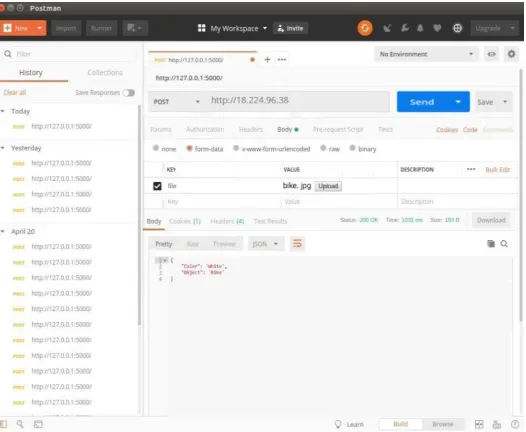Switch to the History tab
Screen dimensions: 526x432
[x=31, y=72]
